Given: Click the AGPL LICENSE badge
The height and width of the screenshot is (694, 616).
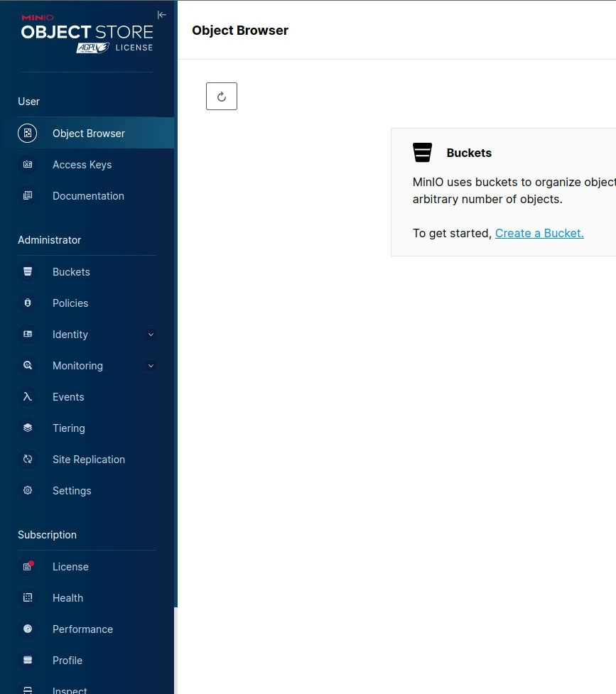Looking at the screenshot, I should pos(114,48).
